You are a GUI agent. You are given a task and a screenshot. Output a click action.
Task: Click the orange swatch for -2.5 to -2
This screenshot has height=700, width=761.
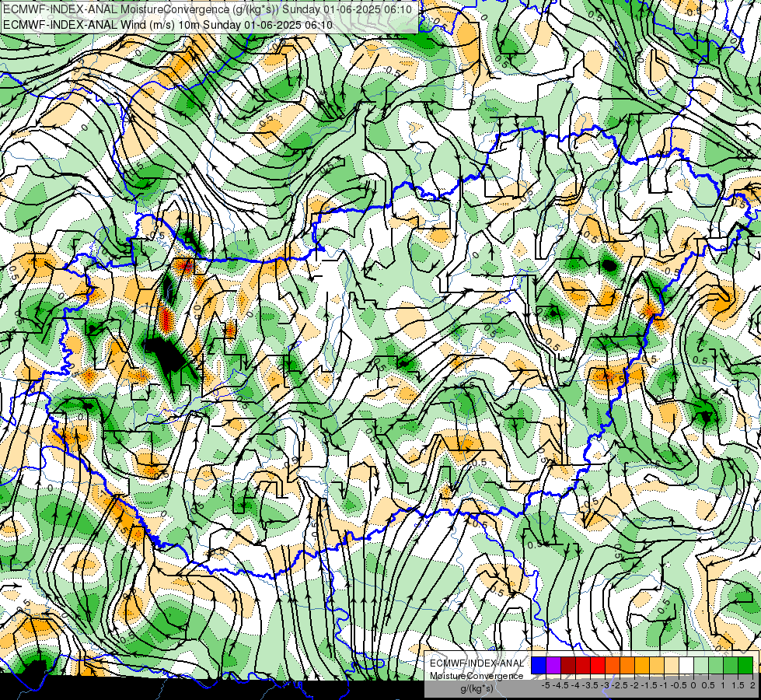[x=627, y=665]
